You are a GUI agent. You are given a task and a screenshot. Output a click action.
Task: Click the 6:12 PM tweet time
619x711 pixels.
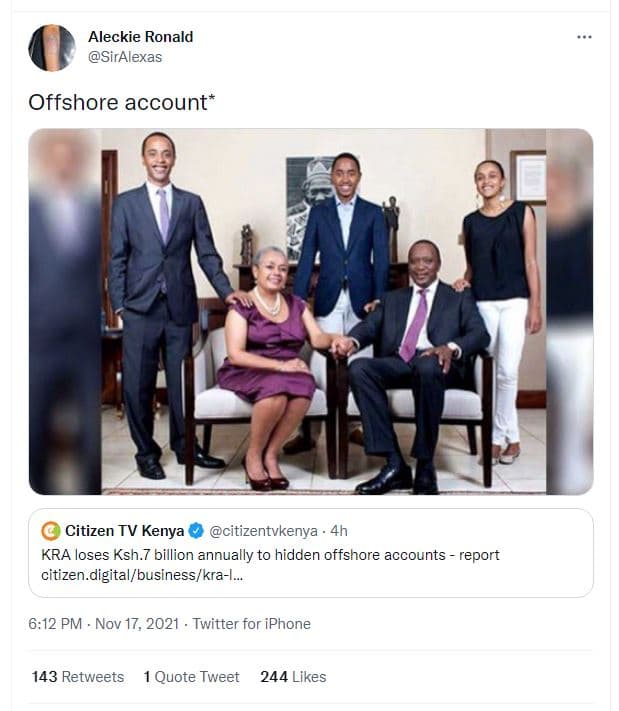tap(57, 624)
